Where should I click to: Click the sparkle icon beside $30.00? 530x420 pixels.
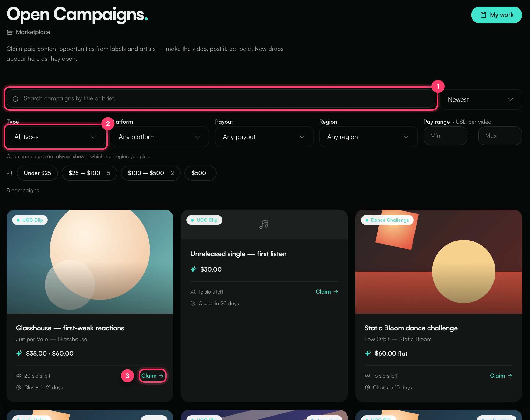pos(194,269)
